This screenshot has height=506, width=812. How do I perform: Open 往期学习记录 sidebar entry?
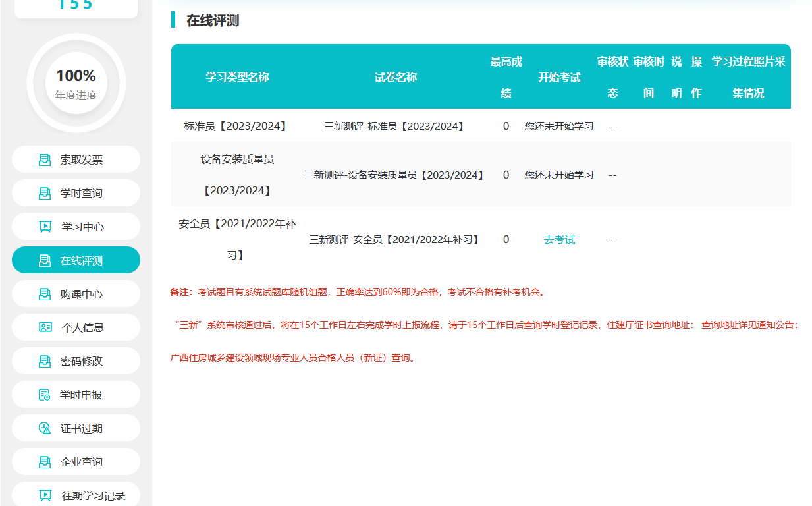[76, 494]
